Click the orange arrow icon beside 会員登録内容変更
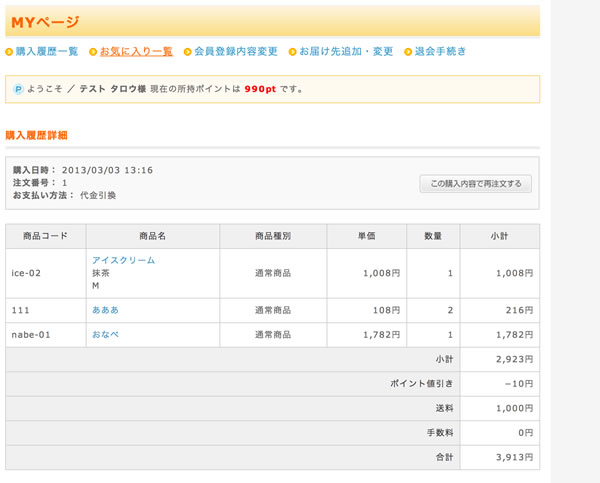 tap(188, 52)
